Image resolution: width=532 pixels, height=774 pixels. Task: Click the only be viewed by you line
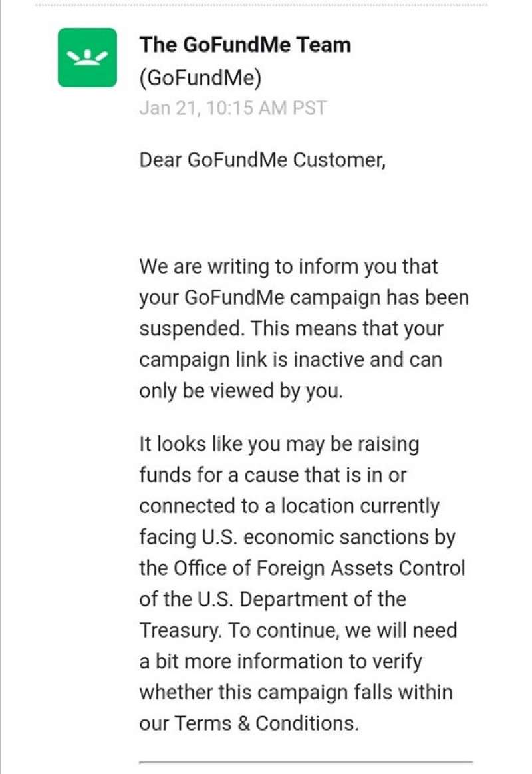(x=241, y=391)
